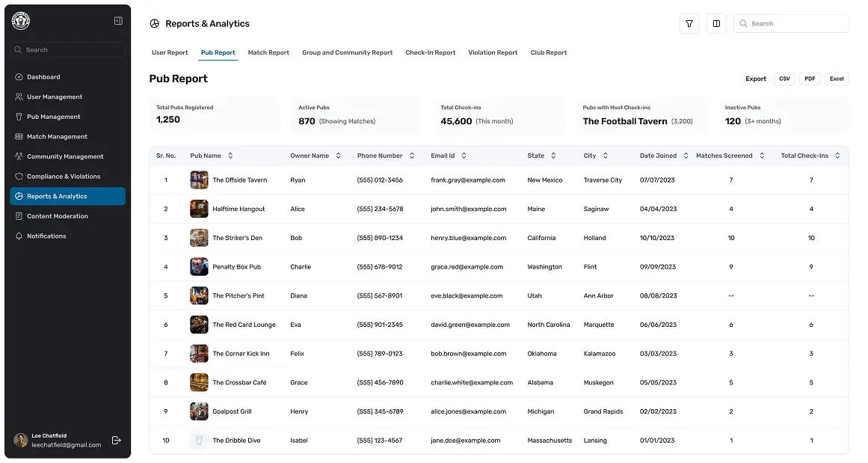Open the filter icon button

point(689,24)
